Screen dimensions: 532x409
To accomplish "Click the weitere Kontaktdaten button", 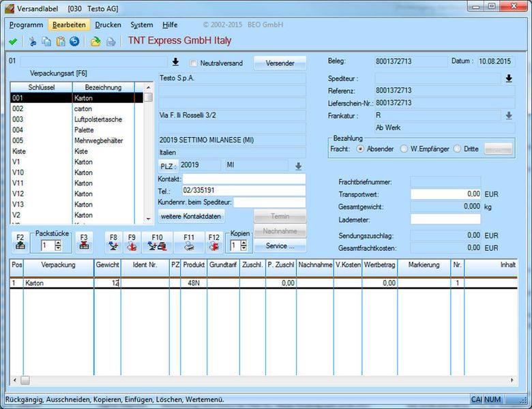I will pyautogui.click(x=191, y=216).
